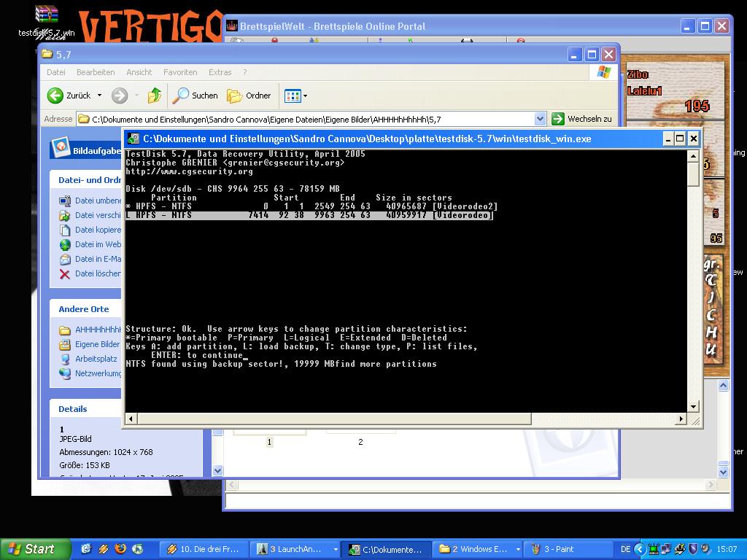Click Datei löschen task link
The height and width of the screenshot is (560, 747).
(x=98, y=273)
